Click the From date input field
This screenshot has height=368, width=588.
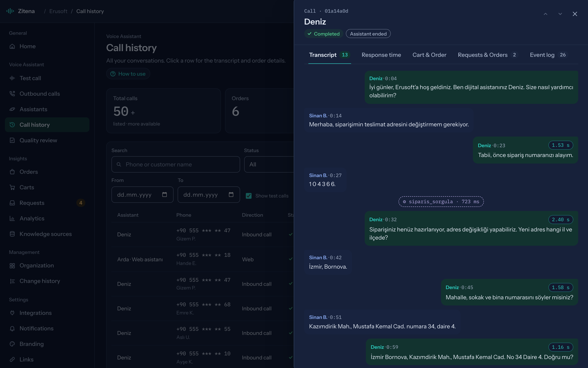pyautogui.click(x=142, y=195)
